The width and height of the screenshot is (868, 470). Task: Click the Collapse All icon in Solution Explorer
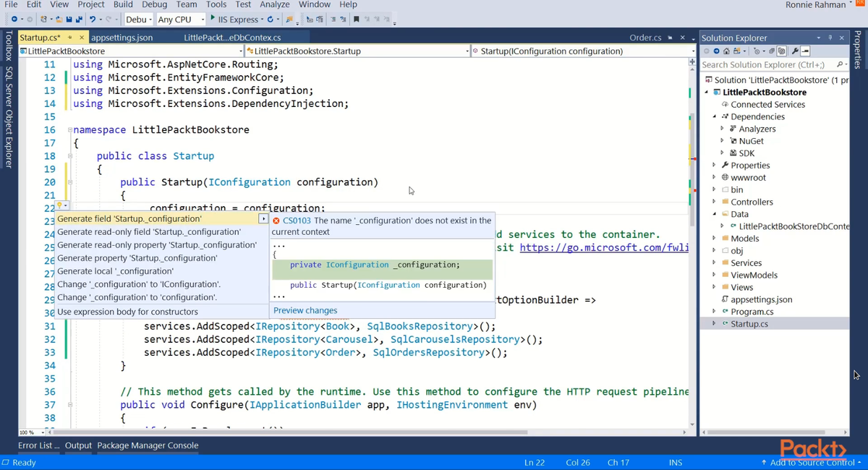[772, 51]
